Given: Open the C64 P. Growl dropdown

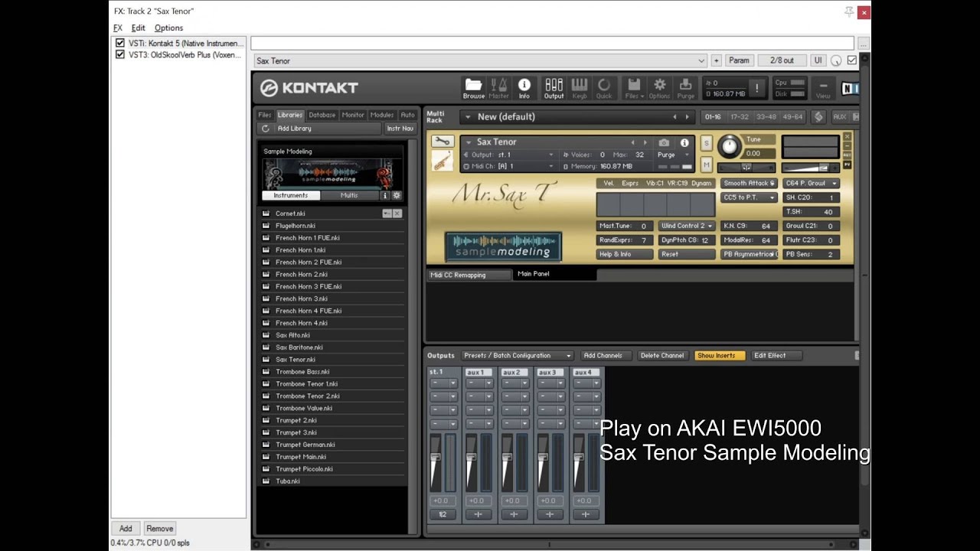Looking at the screenshot, I should click(x=811, y=184).
